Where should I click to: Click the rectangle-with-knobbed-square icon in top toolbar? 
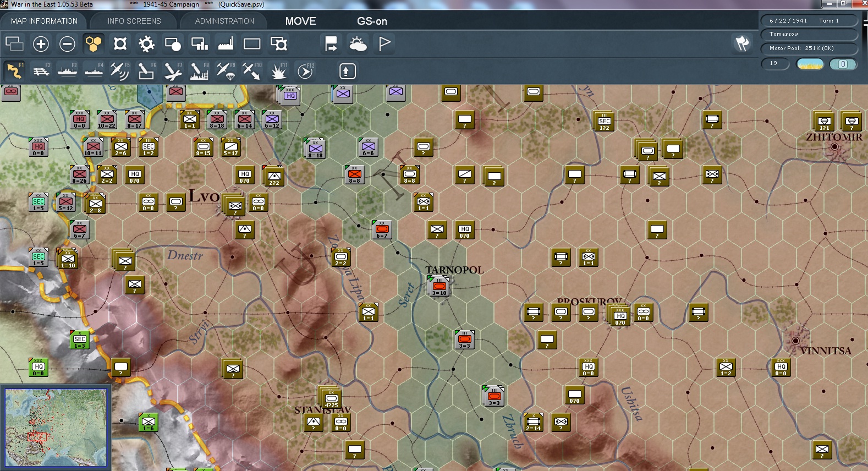point(279,43)
